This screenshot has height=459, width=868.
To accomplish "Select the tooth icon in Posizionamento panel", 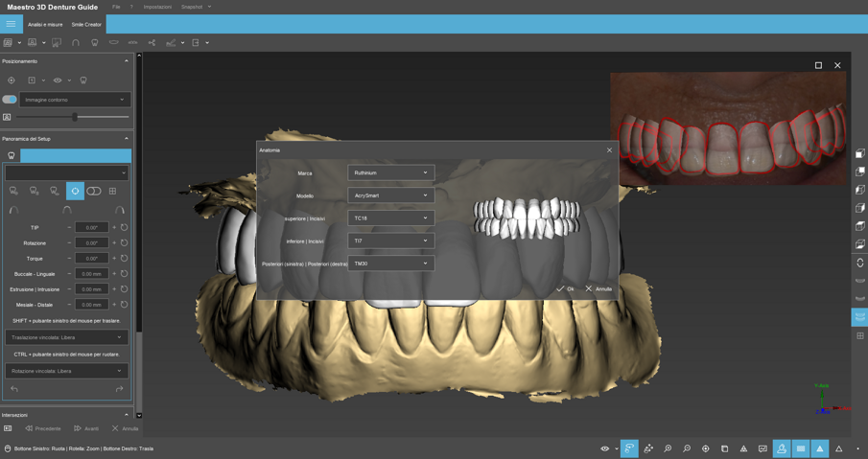I will (x=83, y=80).
